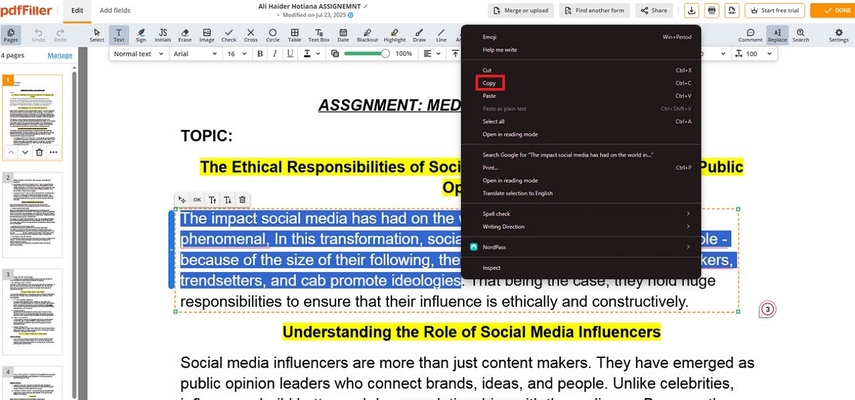This screenshot has height=400, width=855.
Task: Open the Search tool
Action: (800, 35)
